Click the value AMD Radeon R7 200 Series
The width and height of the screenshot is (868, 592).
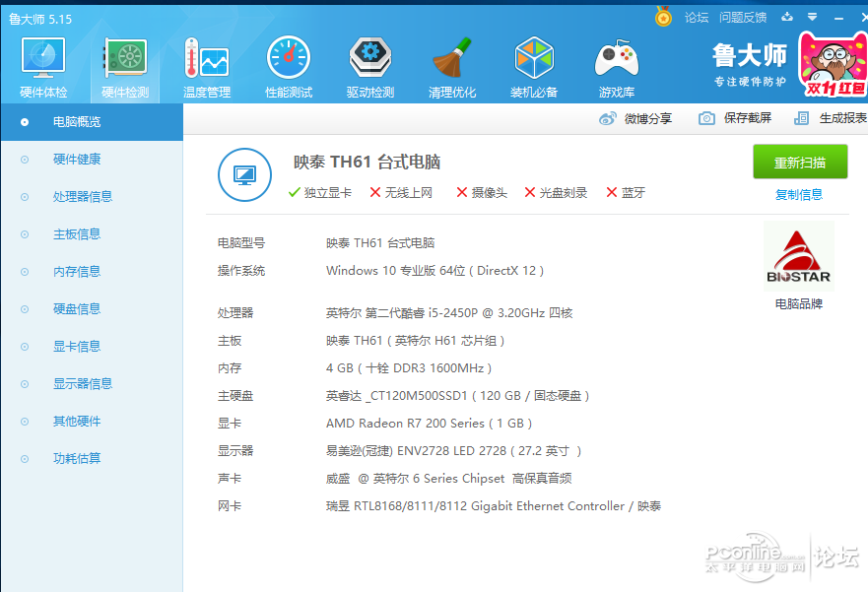coord(405,424)
